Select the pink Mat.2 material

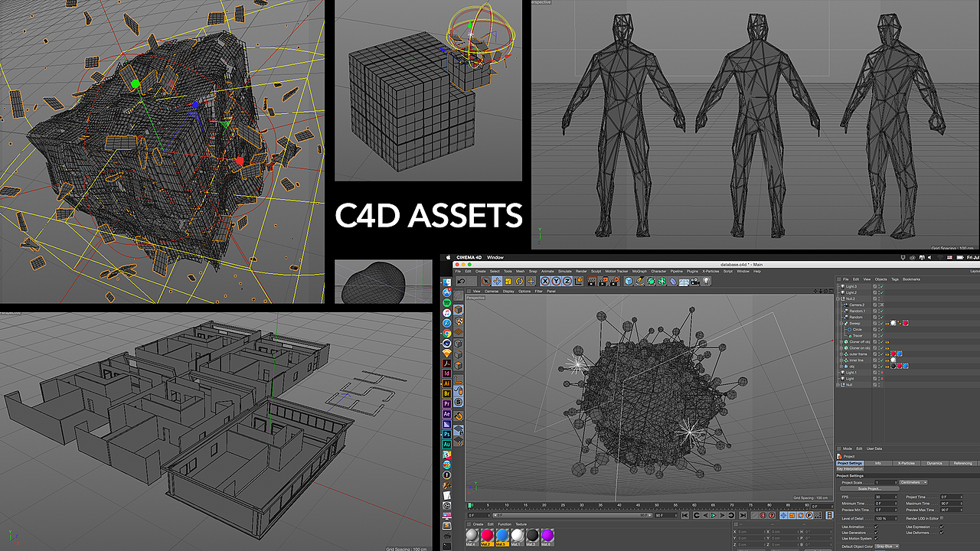(x=487, y=536)
